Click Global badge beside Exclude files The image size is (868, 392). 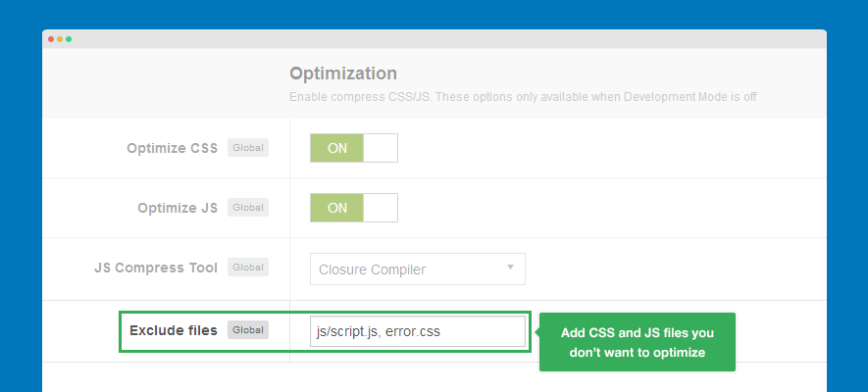(x=248, y=330)
